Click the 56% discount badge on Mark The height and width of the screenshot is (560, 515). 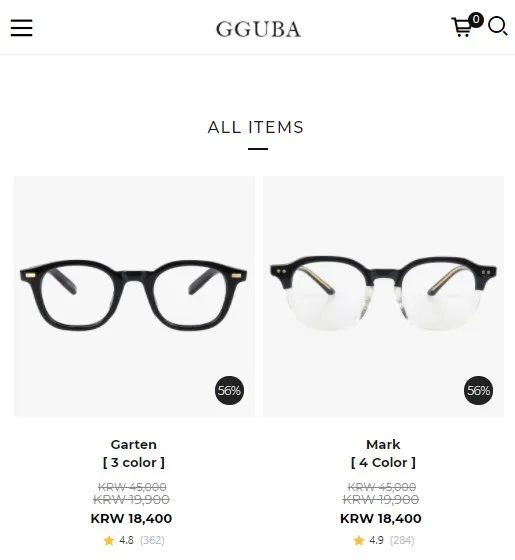(x=478, y=390)
